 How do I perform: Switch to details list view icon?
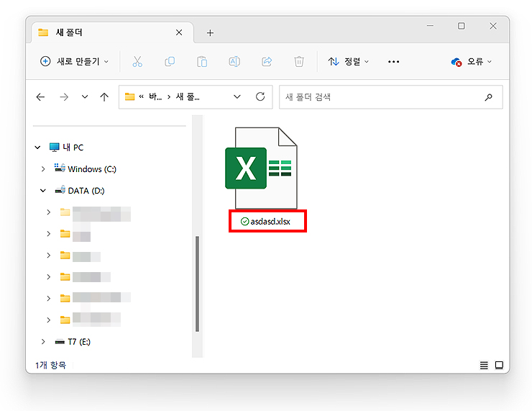tap(484, 365)
